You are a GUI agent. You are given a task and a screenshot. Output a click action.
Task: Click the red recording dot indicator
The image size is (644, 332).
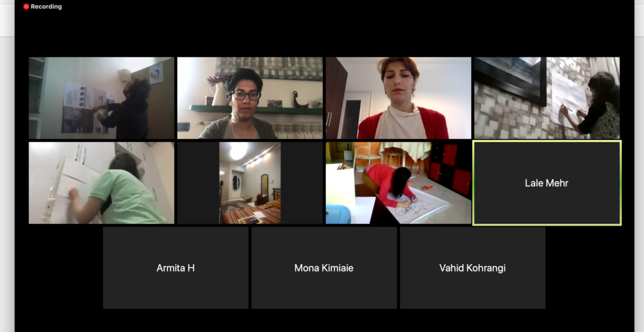26,6
